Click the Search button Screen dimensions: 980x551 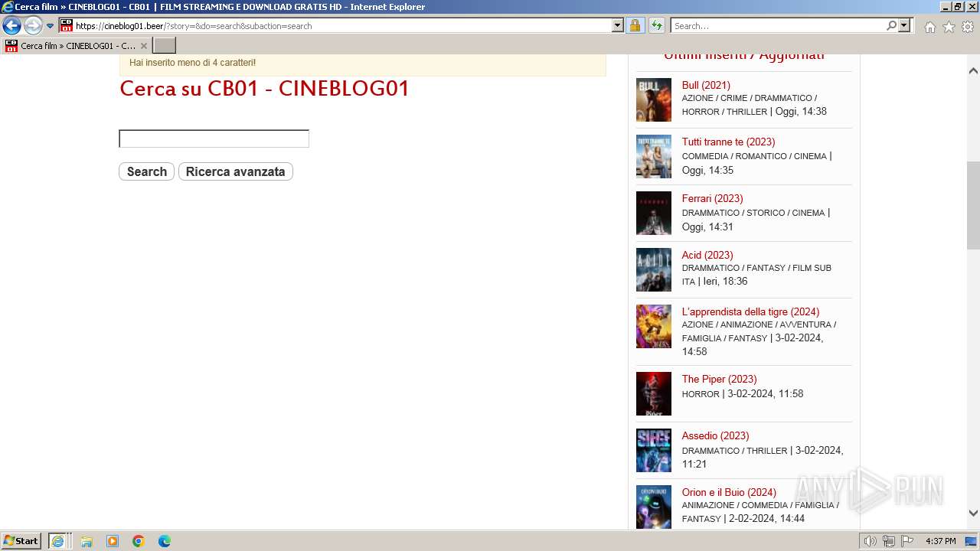[147, 171]
